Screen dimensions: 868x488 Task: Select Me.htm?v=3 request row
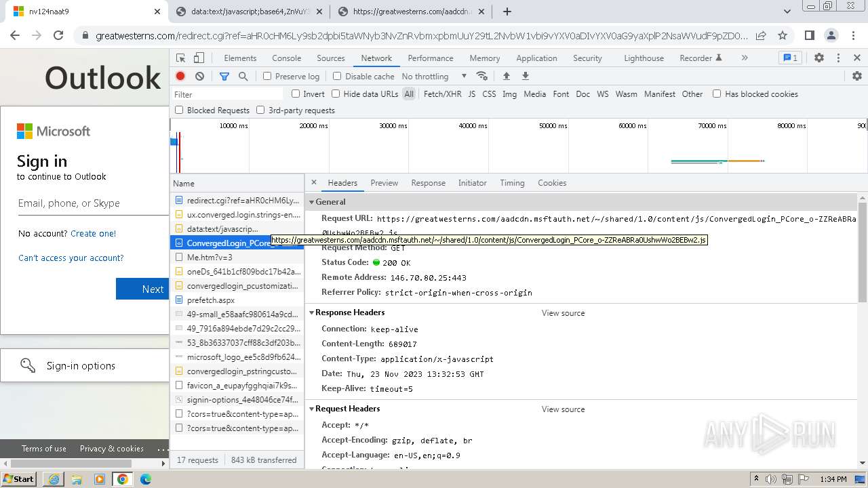tap(237, 257)
